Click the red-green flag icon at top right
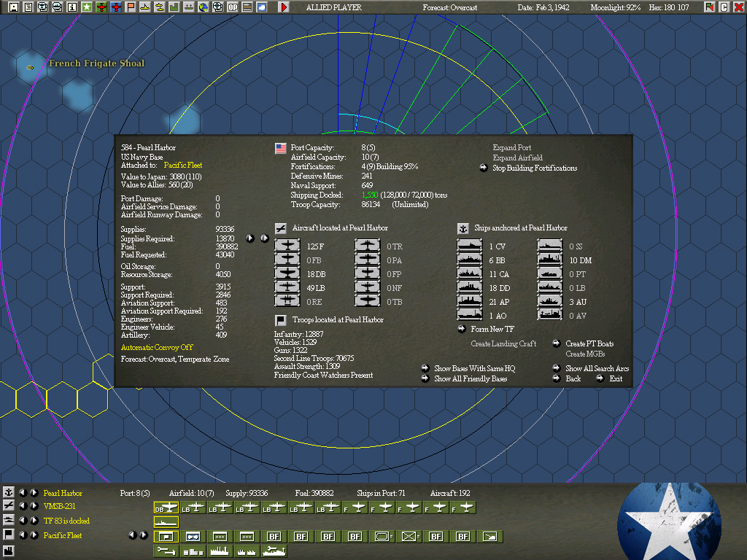Screen dimensions: 747x560 [x=709, y=7]
